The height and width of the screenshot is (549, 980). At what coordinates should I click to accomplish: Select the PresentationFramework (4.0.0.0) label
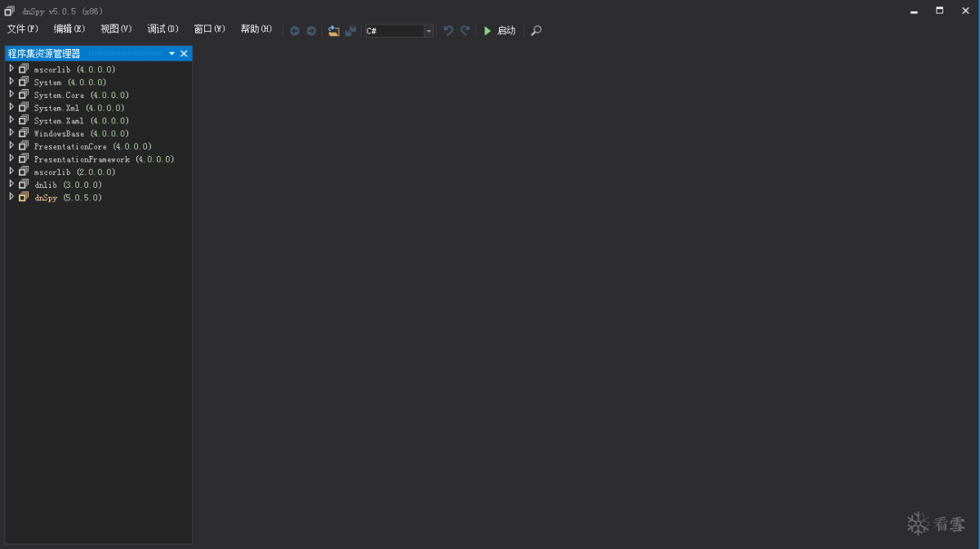click(x=105, y=159)
